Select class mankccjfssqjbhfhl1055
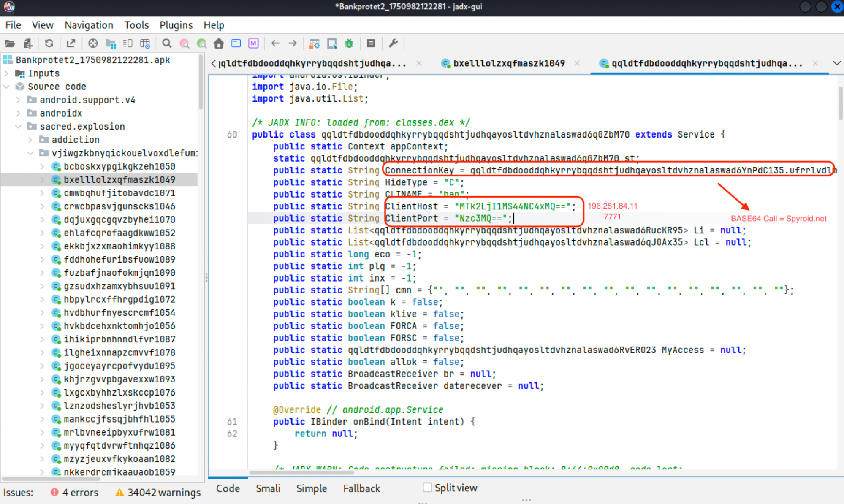 119,419
